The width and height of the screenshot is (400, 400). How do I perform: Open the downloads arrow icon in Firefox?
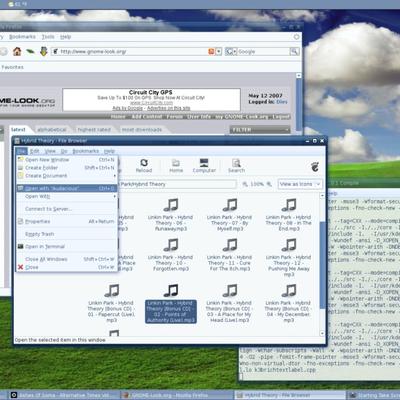tap(44, 51)
